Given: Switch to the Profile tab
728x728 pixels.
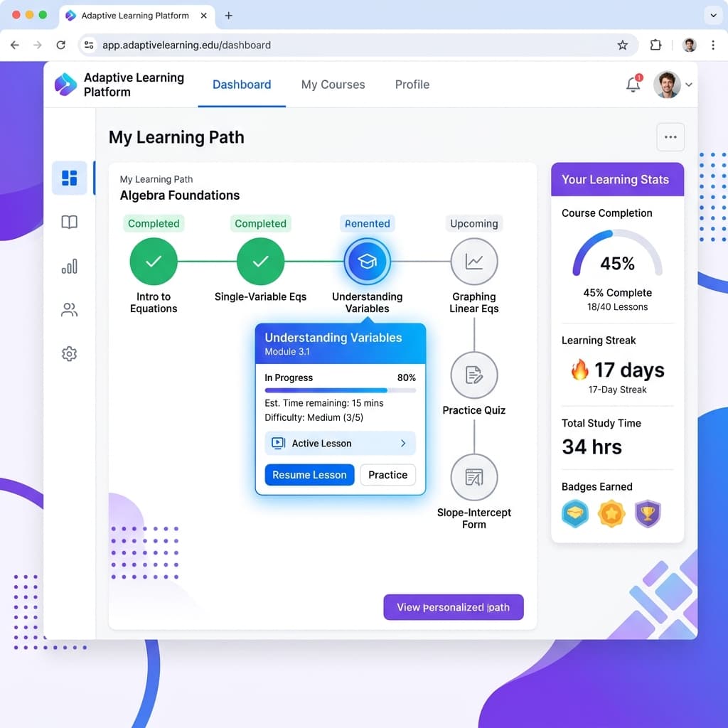Looking at the screenshot, I should [x=412, y=85].
